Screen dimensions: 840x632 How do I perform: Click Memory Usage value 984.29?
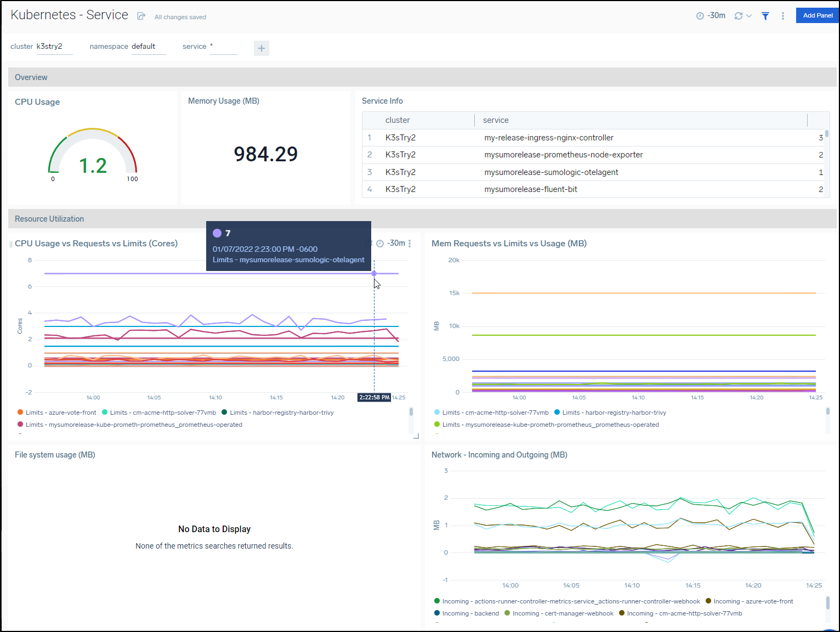point(266,154)
